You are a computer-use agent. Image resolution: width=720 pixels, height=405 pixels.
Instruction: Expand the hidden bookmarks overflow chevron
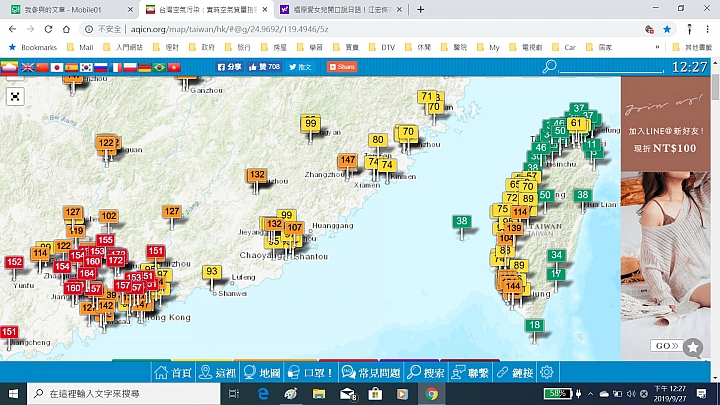pyautogui.click(x=657, y=47)
